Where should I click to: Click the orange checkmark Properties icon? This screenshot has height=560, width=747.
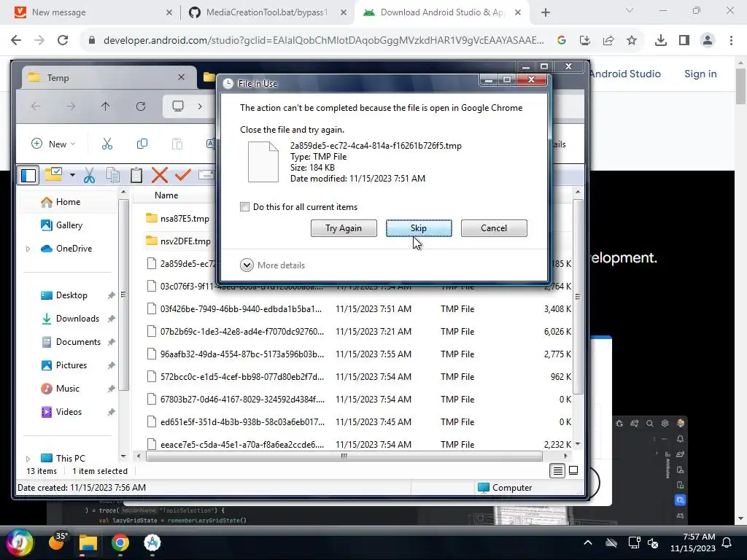(x=182, y=175)
